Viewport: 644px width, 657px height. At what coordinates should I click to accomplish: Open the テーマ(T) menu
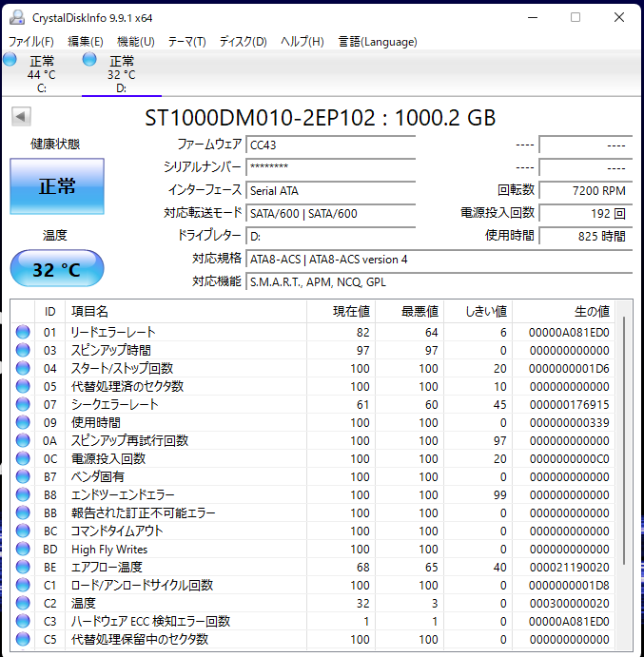(187, 42)
